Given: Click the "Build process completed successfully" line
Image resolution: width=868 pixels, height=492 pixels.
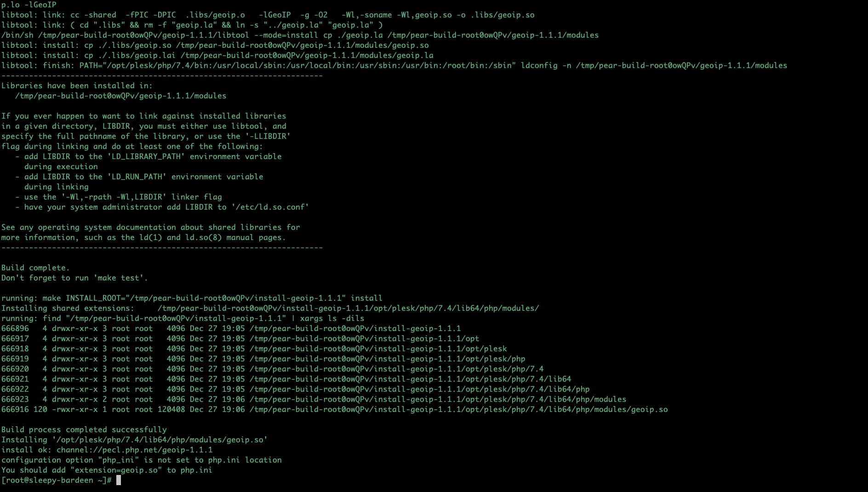Looking at the screenshot, I should (84, 430).
